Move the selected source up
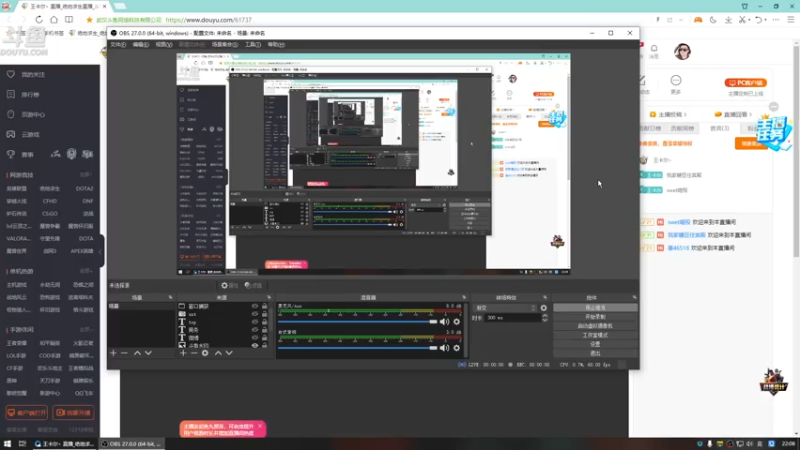800x450 pixels. [218, 353]
